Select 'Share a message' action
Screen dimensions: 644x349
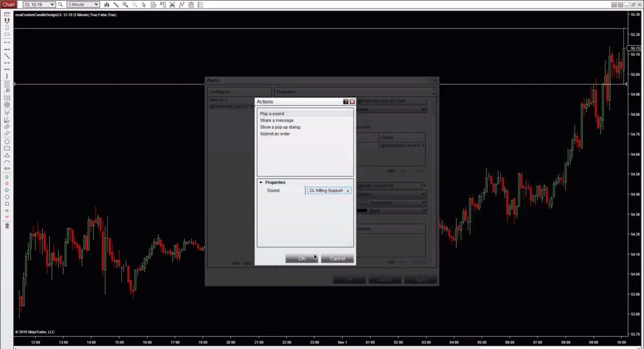[x=277, y=120]
